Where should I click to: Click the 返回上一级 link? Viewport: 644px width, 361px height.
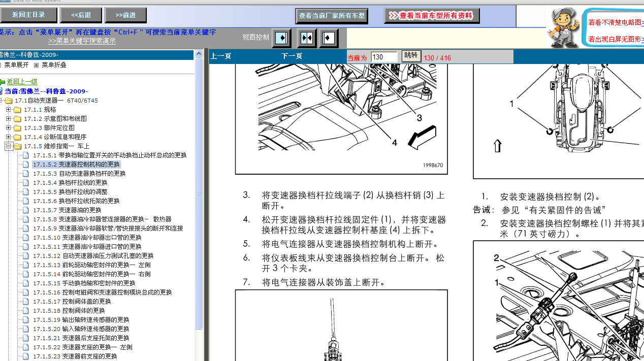(x=22, y=81)
